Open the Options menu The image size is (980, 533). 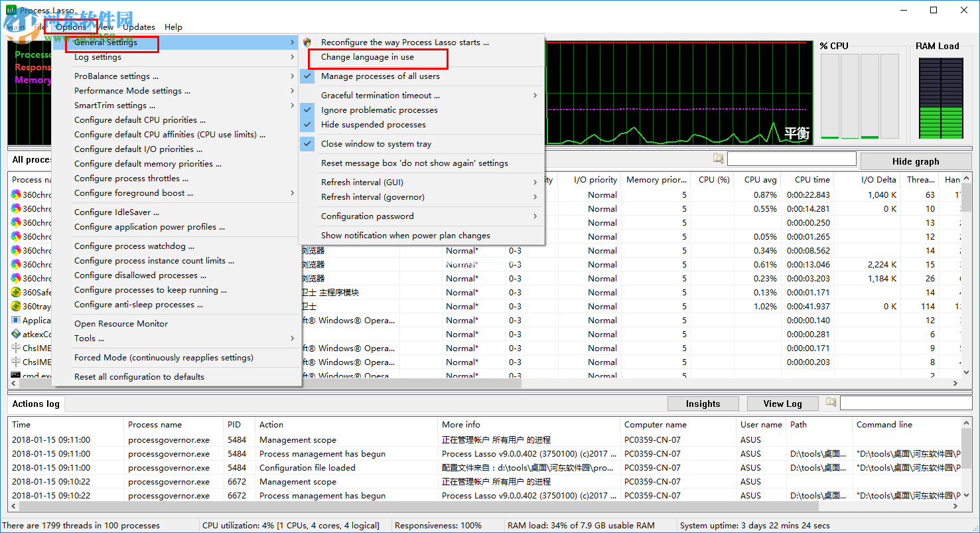[x=71, y=27]
